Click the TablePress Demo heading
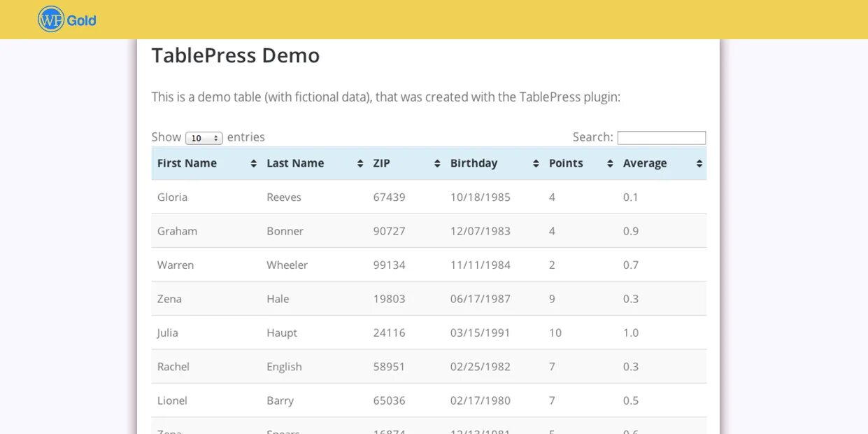The image size is (868, 434). [x=236, y=55]
